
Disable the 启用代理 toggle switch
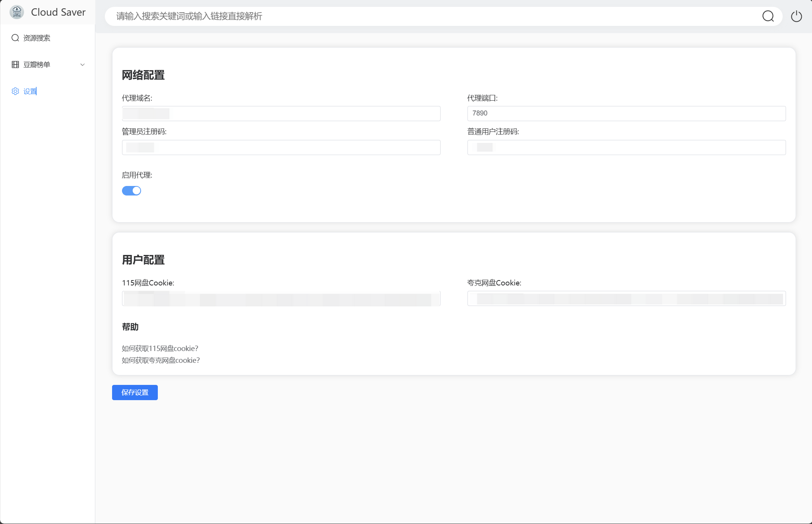click(x=132, y=191)
